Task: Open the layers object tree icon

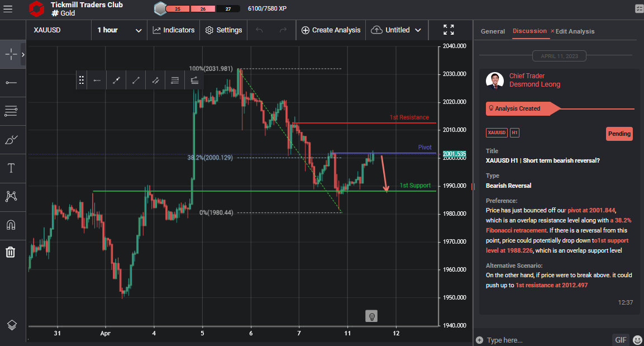Action: (12, 325)
